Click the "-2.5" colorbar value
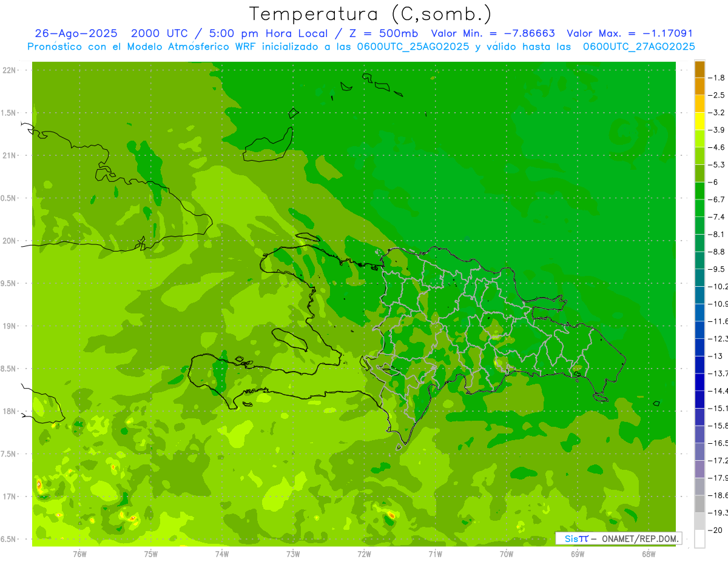728x562 pixels. pos(716,95)
